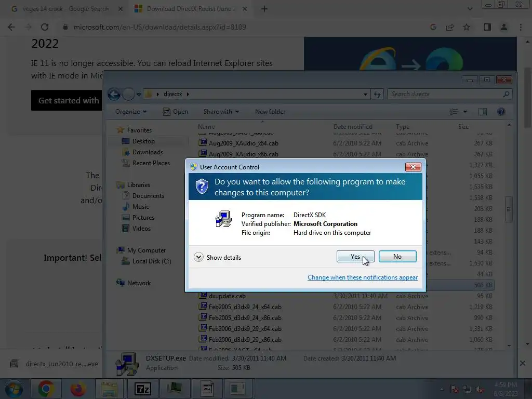The height and width of the screenshot is (399, 532).
Task: Toggle the preview pane icon
Action: click(x=483, y=112)
